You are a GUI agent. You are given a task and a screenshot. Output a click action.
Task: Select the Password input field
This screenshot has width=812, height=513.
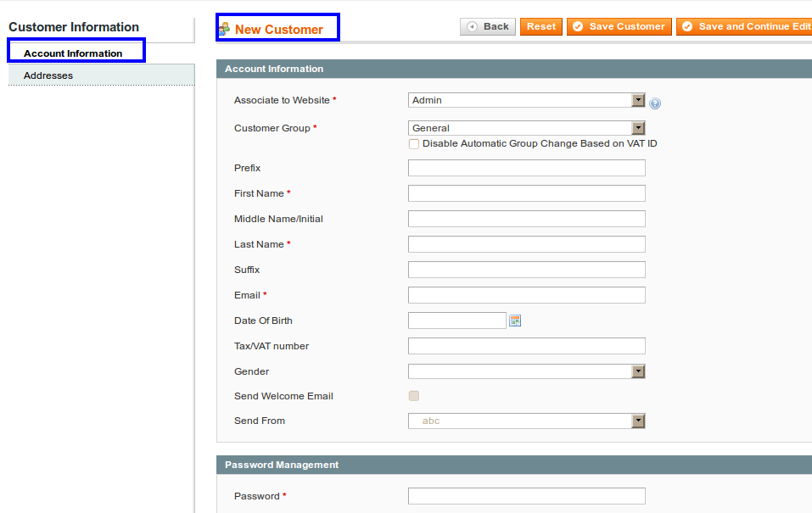click(526, 496)
